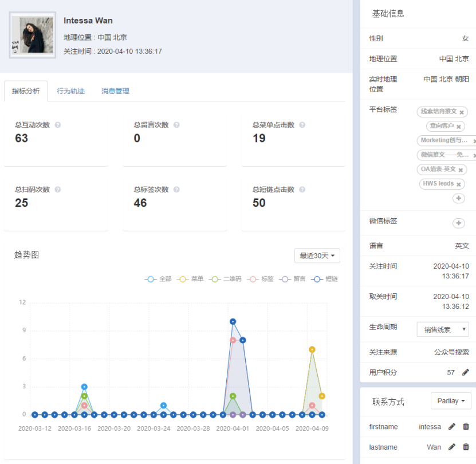Click the pencil icon next to firstname

(452, 426)
